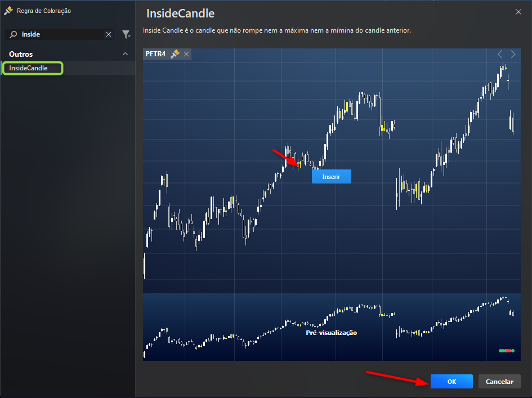Click the pin icon on PETR4 tab
Screen dimensions: 532x398
[x=175, y=54]
